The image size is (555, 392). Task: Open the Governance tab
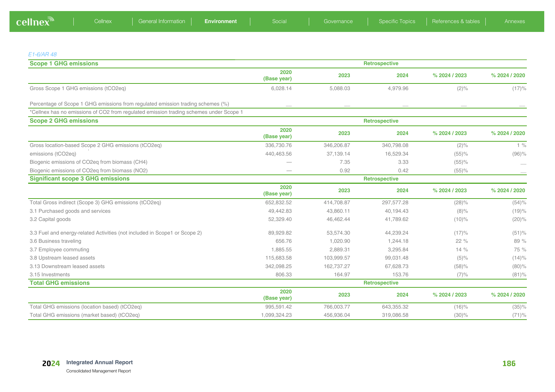coord(338,21)
